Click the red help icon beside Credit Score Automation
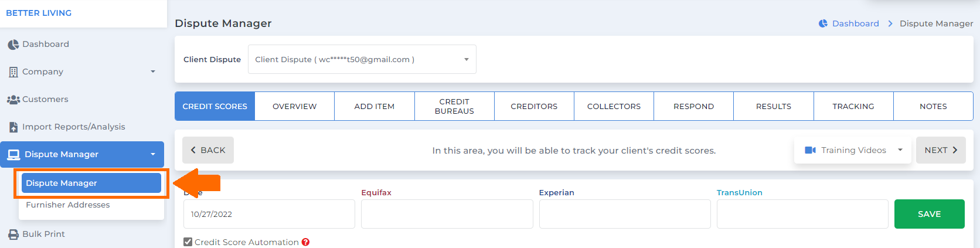 click(x=305, y=242)
